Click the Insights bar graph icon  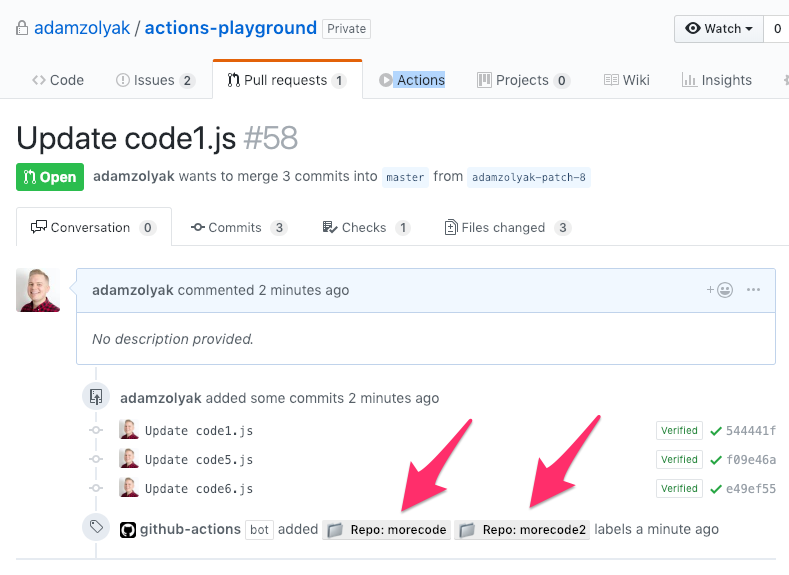coord(689,80)
